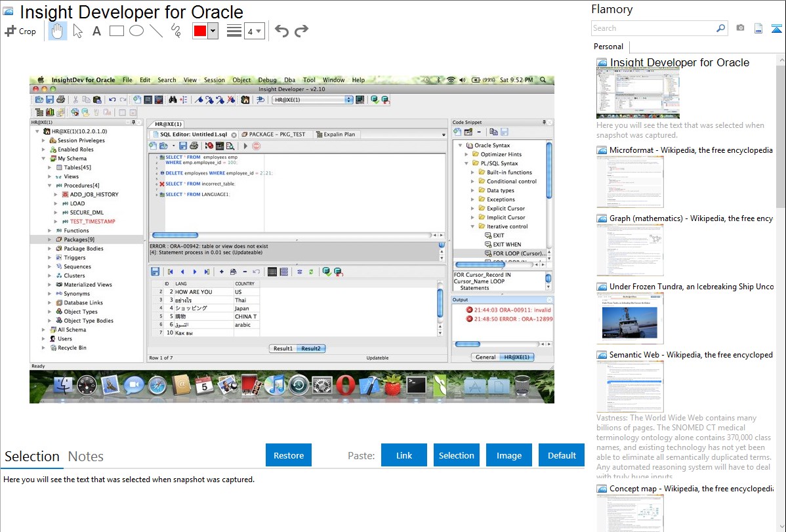Open Opera from the dock
Viewport: 786px width, 532px height.
[x=345, y=385]
